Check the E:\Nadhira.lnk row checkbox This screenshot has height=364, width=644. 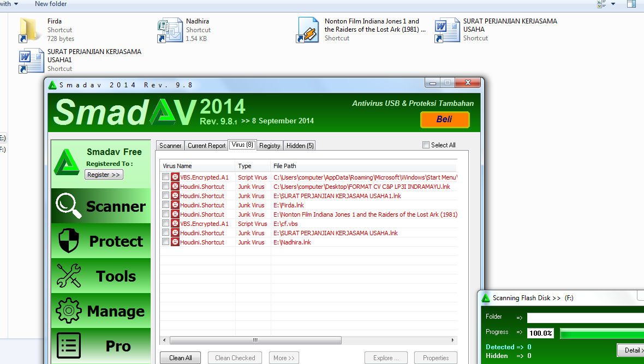[x=165, y=242]
